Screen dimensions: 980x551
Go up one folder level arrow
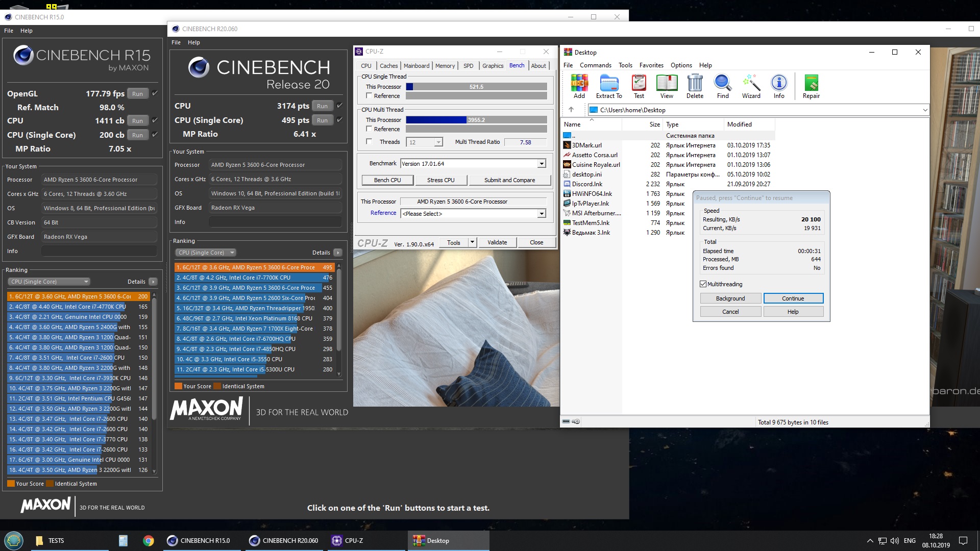tap(571, 110)
